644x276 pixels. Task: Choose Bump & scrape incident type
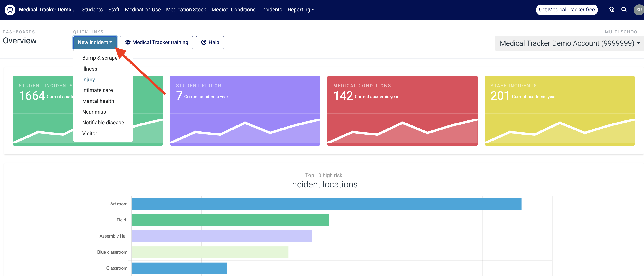(100, 58)
